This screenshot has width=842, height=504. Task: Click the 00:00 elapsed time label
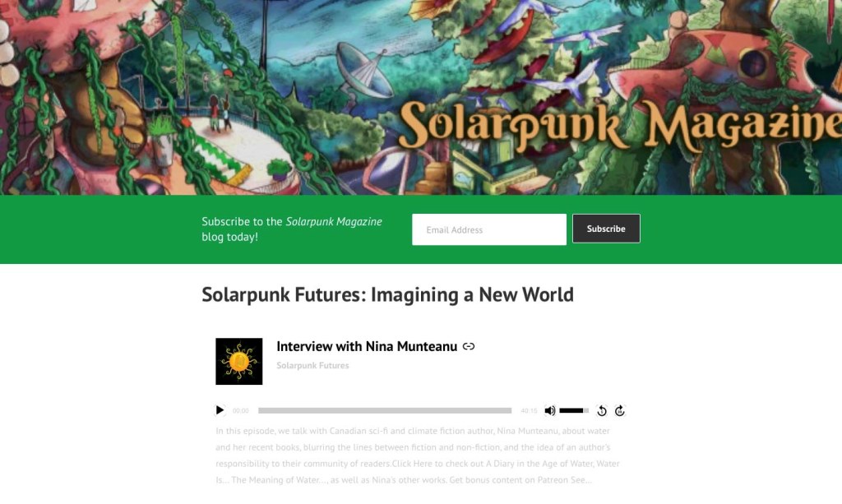pos(241,410)
